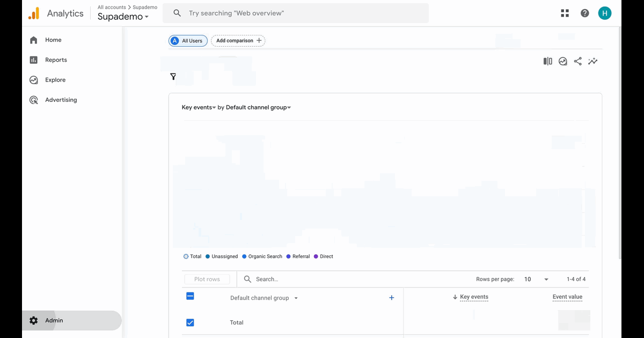Viewport: 644px width, 338px height.
Task: Click the Advertising target icon
Action: click(34, 100)
